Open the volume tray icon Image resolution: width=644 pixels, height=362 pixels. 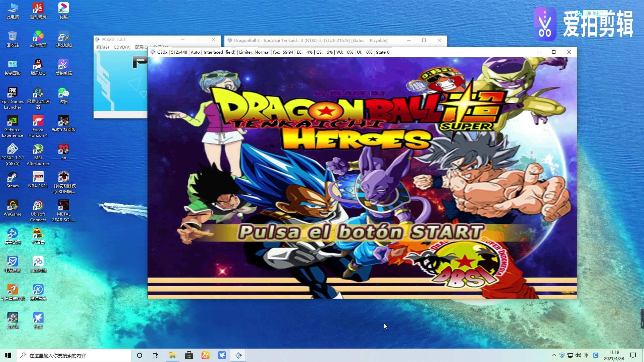(x=578, y=355)
